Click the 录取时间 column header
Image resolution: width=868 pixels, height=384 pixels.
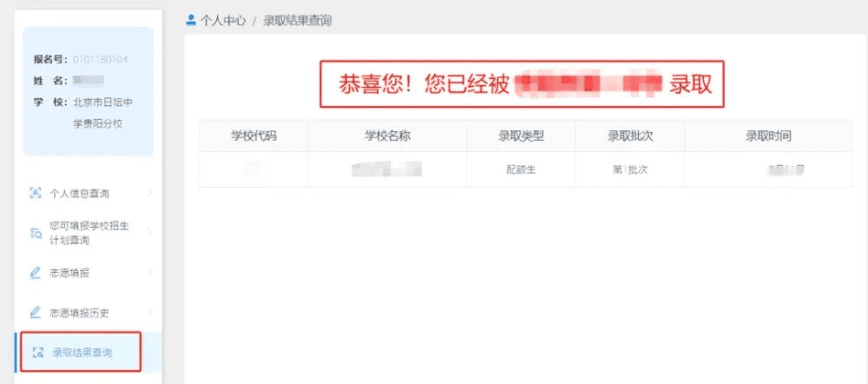coord(768,136)
